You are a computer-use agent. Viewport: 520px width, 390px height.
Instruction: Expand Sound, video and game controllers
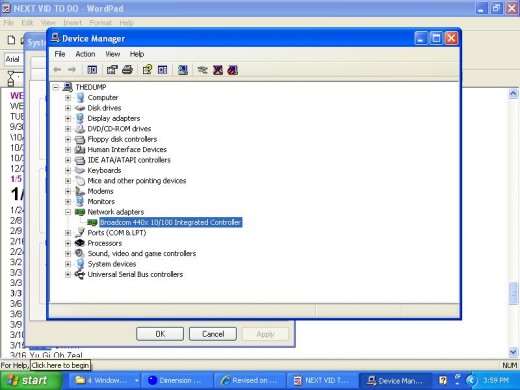(x=68, y=254)
